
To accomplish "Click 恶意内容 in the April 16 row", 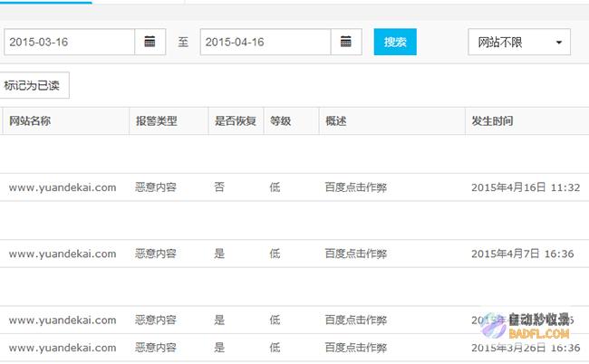I will tap(156, 187).
